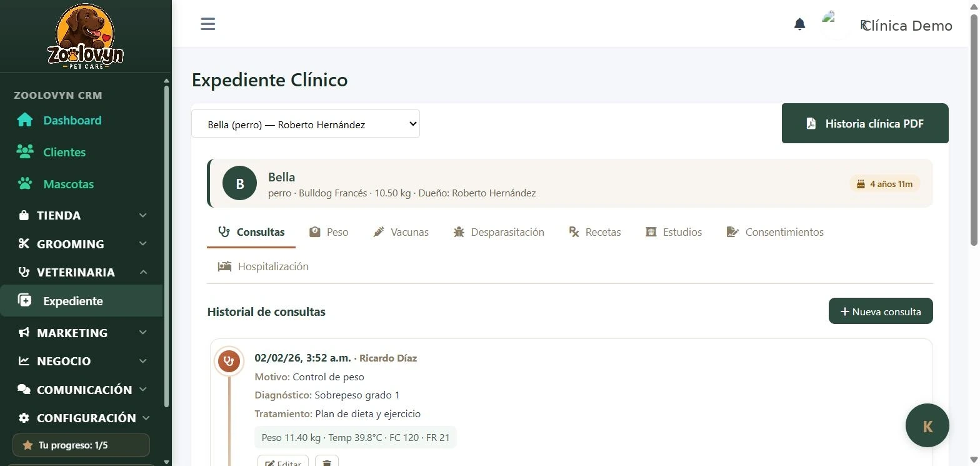Open the Expediente sidebar item

pyautogui.click(x=81, y=301)
